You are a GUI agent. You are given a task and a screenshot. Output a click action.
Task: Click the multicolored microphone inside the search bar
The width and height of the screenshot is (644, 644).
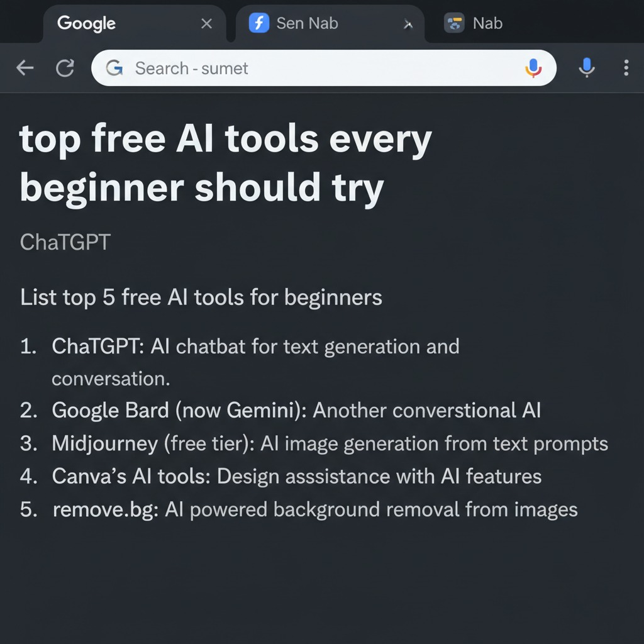533,68
